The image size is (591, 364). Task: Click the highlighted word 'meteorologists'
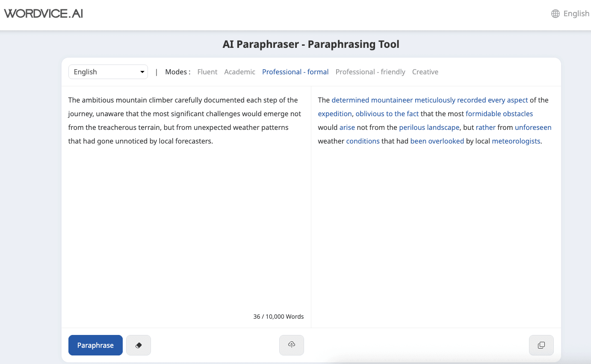click(516, 141)
